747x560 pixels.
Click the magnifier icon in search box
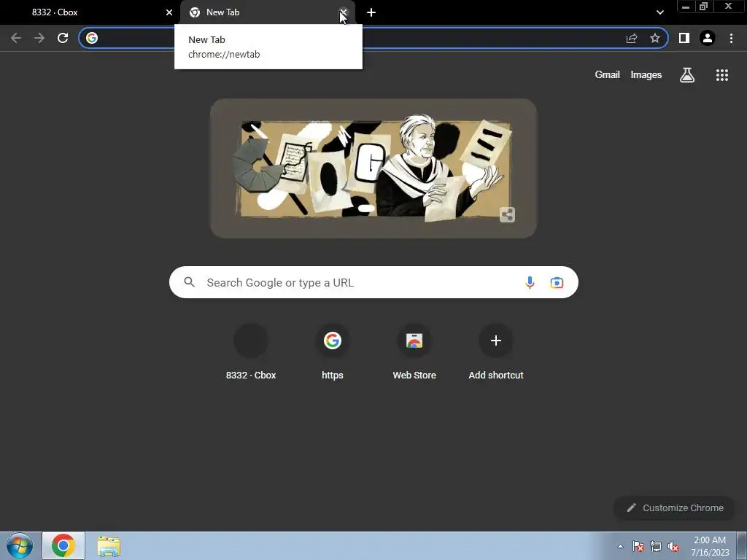point(190,282)
